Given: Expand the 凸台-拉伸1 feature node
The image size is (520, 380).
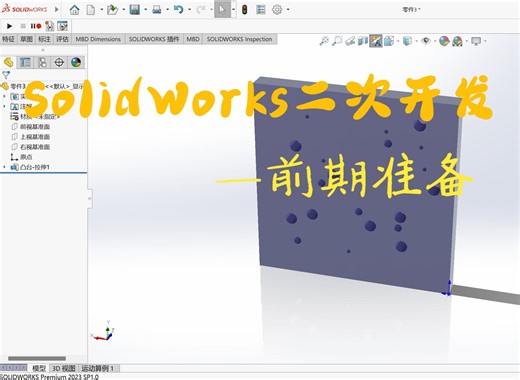Looking at the screenshot, I should pos(4,167).
